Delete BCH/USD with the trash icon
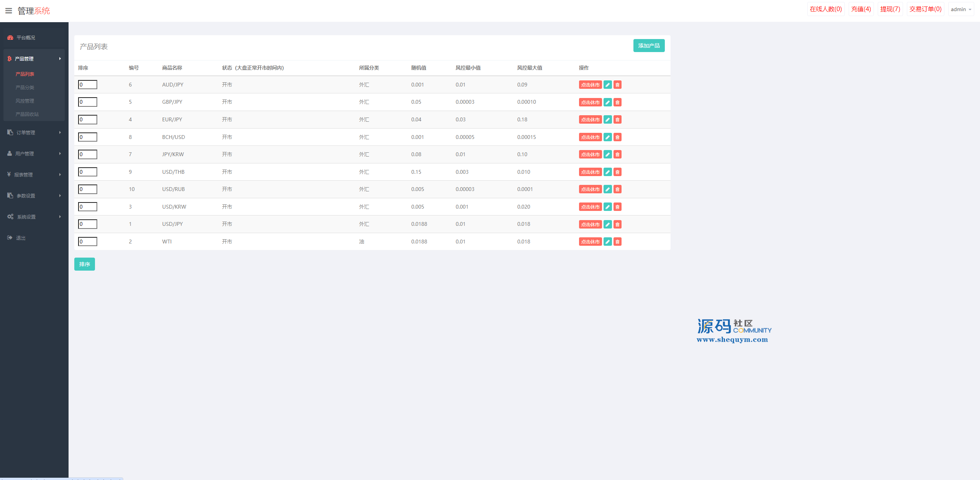 pos(617,137)
